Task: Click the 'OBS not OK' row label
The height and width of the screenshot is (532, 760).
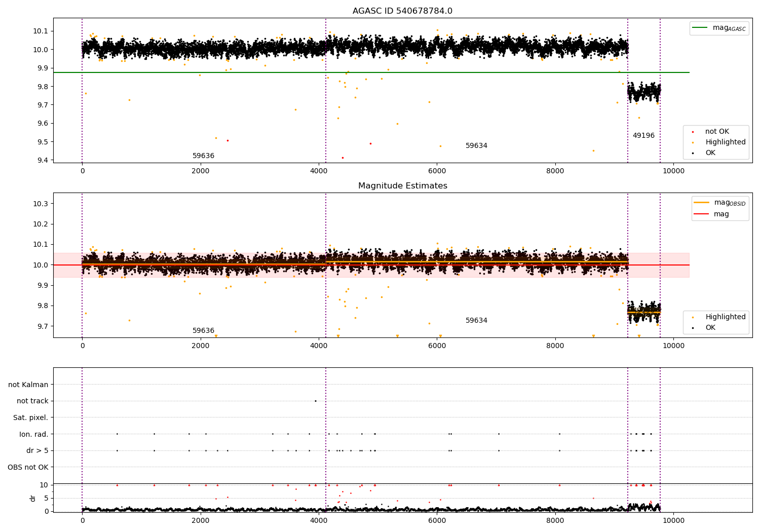Action: (x=28, y=467)
